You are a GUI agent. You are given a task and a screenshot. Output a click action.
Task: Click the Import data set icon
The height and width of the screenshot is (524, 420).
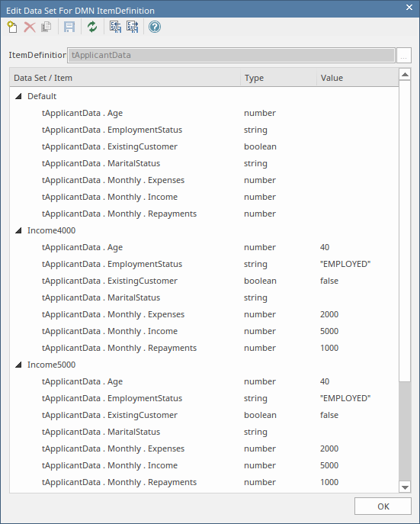pos(116,27)
